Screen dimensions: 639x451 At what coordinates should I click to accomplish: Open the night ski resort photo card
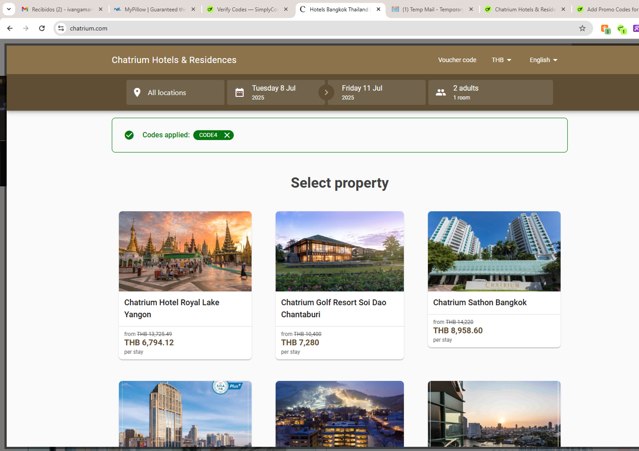339,414
